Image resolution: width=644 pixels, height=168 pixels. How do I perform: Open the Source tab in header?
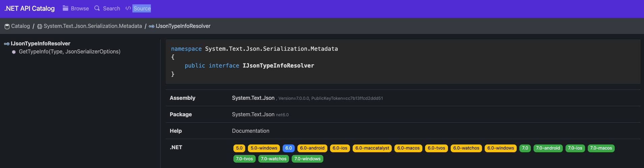click(x=142, y=8)
